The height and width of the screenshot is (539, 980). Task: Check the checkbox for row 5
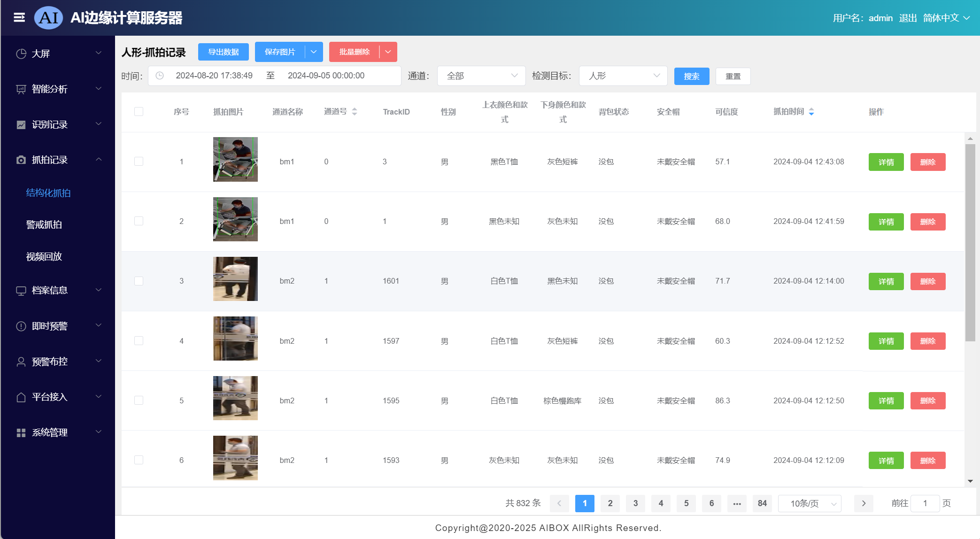[139, 400]
